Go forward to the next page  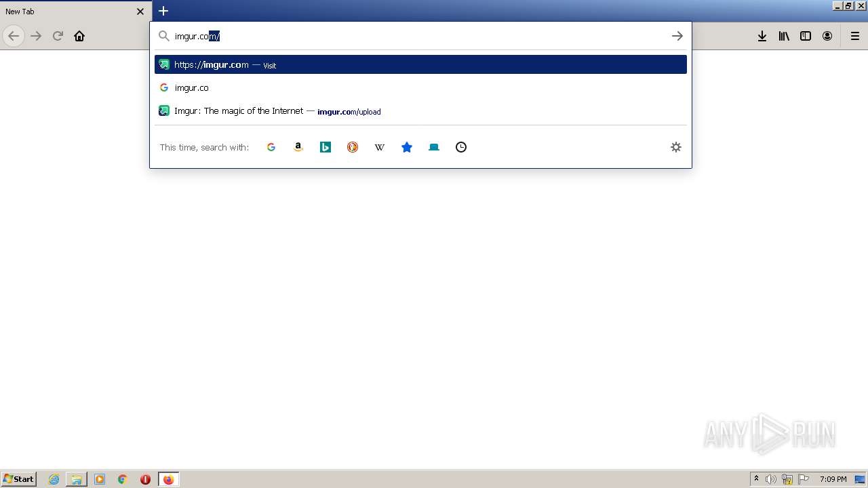coord(36,36)
